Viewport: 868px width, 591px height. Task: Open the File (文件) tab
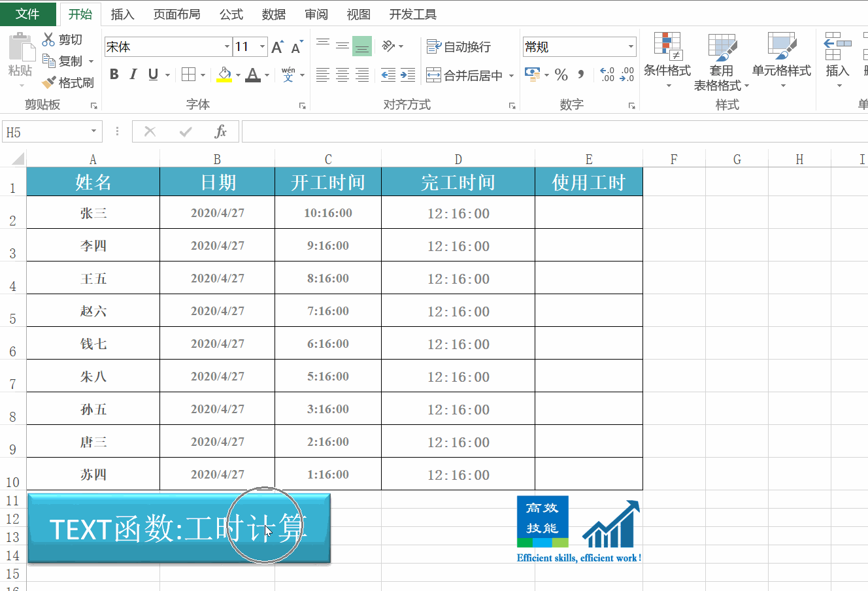[27, 14]
